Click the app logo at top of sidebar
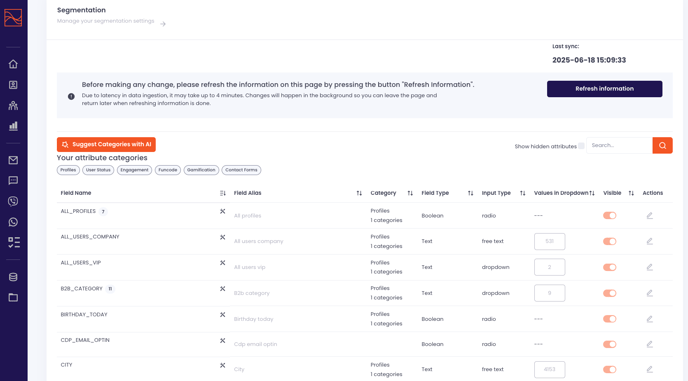Screen dimensions: 688x381 click(x=13, y=18)
